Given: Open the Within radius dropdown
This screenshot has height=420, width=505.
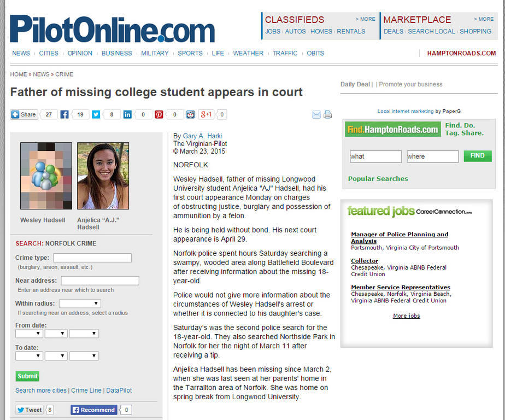Looking at the screenshot, I should 80,304.
